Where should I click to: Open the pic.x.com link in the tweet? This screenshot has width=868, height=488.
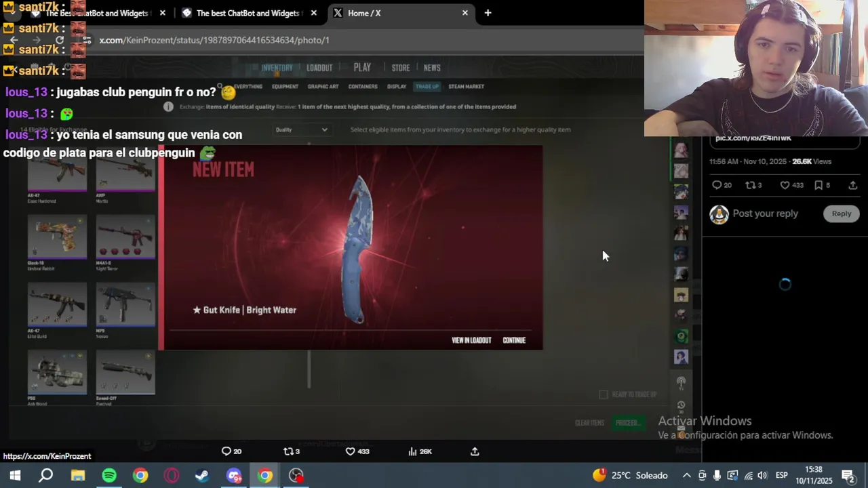pyautogui.click(x=753, y=138)
